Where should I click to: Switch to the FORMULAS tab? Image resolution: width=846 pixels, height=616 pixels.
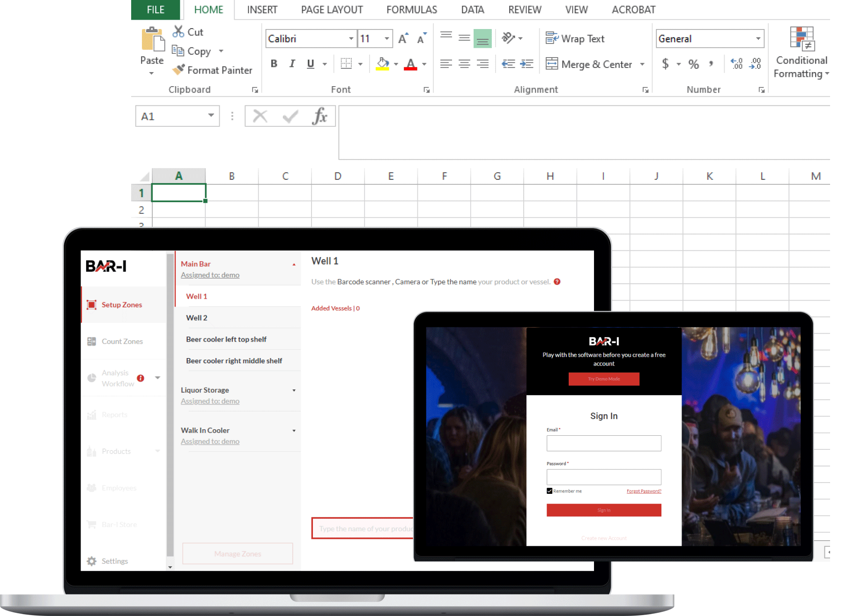[x=412, y=10]
